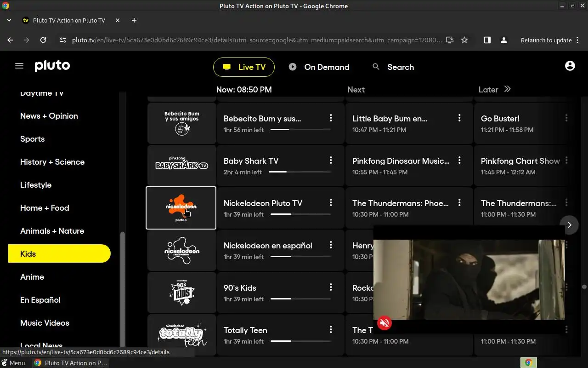Open the hamburger menu beside the Pluto logo

tap(19, 66)
